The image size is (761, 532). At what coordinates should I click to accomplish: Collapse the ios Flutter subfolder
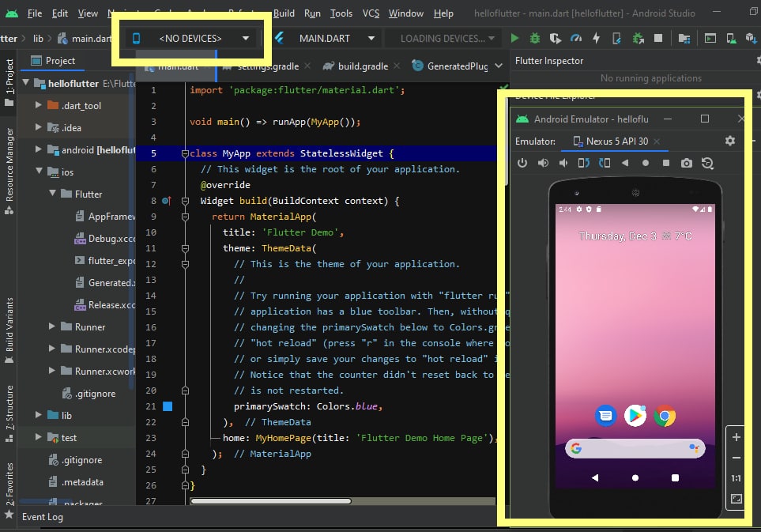(x=52, y=193)
